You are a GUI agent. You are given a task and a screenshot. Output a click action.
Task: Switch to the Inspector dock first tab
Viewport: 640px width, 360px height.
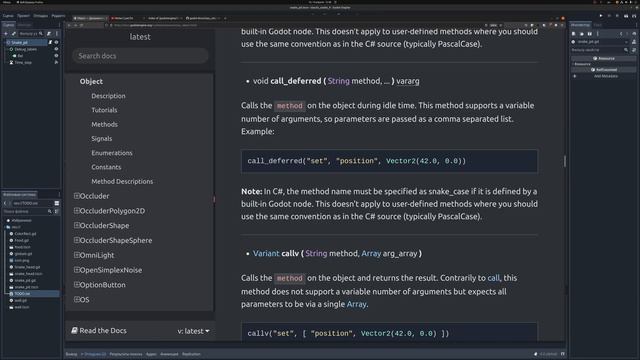[580, 25]
